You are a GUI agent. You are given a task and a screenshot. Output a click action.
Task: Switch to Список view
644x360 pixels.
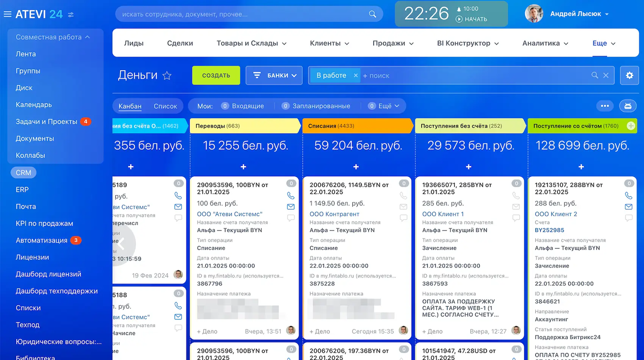click(x=165, y=106)
